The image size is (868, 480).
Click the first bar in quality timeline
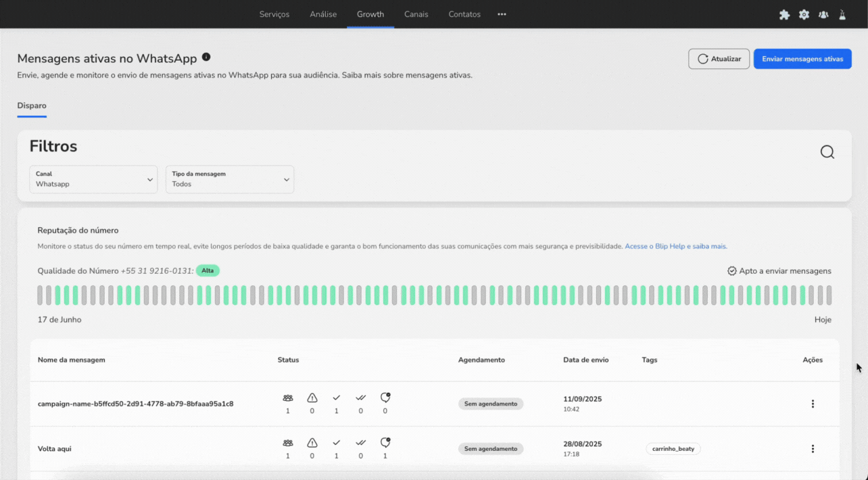point(40,295)
